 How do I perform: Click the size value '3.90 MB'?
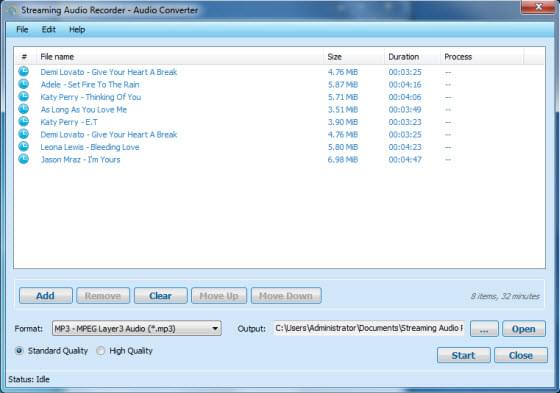pyautogui.click(x=343, y=122)
